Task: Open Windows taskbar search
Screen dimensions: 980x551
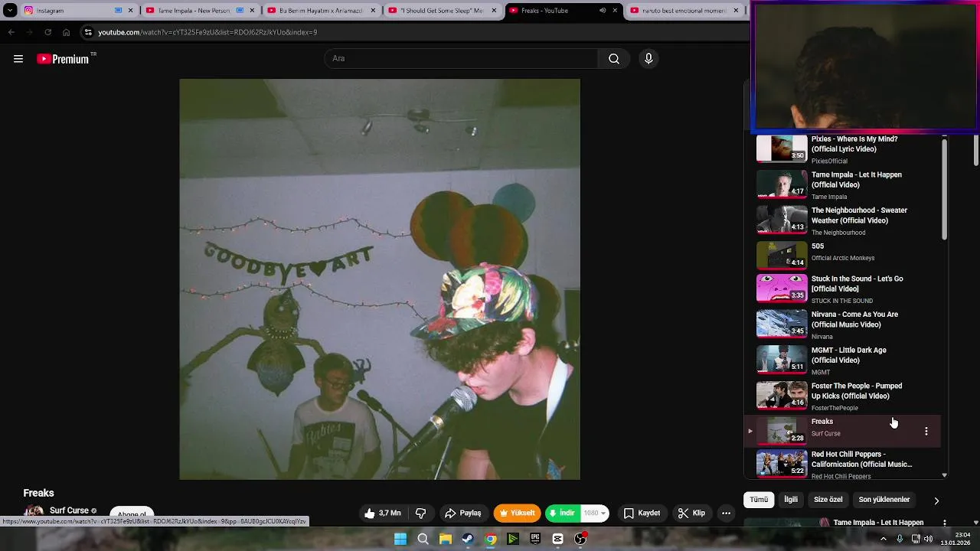Action: click(423, 539)
